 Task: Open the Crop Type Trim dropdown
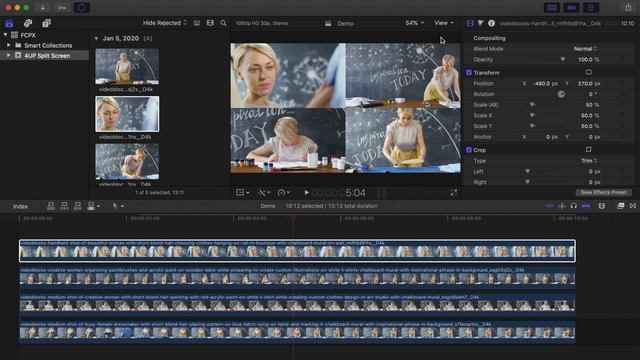tap(589, 161)
